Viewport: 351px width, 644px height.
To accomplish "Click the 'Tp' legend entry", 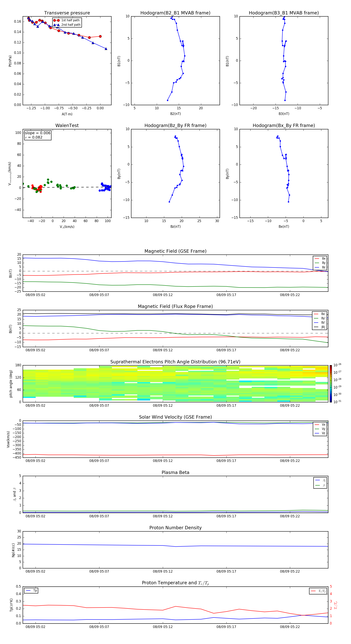I will click(31, 591).
